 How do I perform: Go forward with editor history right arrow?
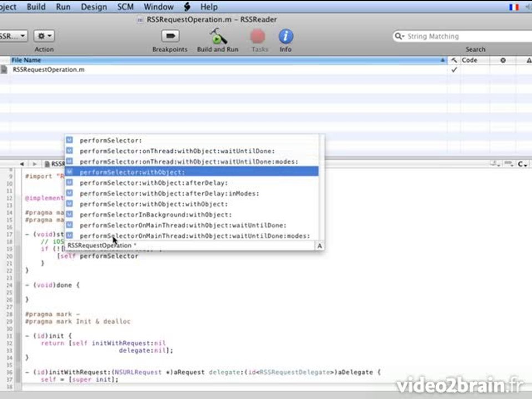(x=34, y=164)
